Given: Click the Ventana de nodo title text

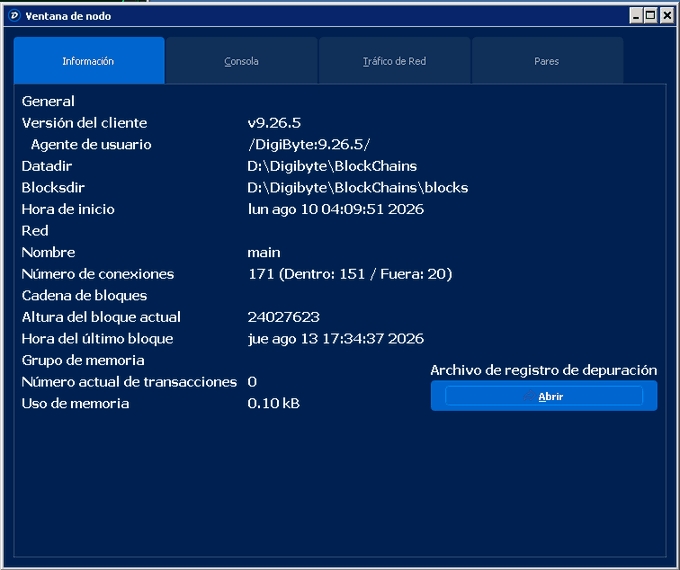Looking at the screenshot, I should click(69, 16).
